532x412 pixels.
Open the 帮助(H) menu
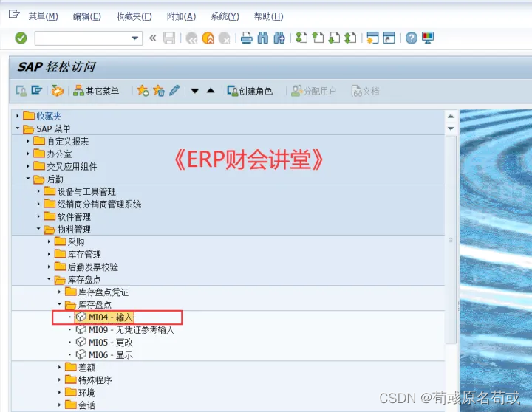coord(268,16)
